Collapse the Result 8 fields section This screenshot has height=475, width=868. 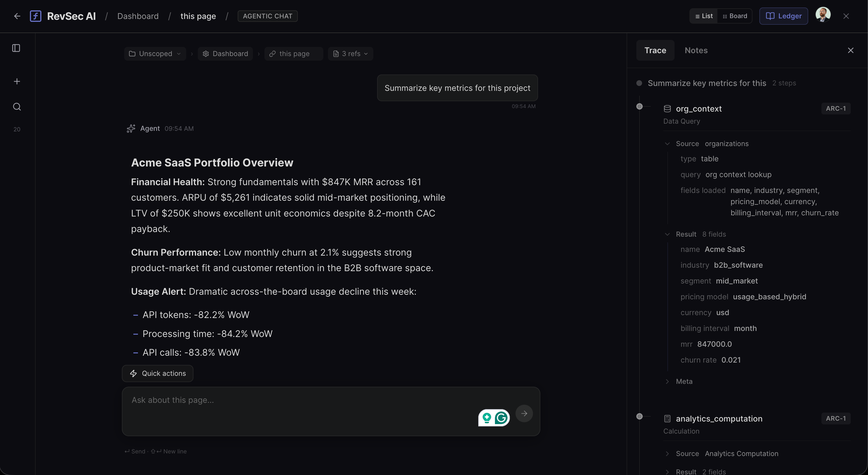point(667,234)
